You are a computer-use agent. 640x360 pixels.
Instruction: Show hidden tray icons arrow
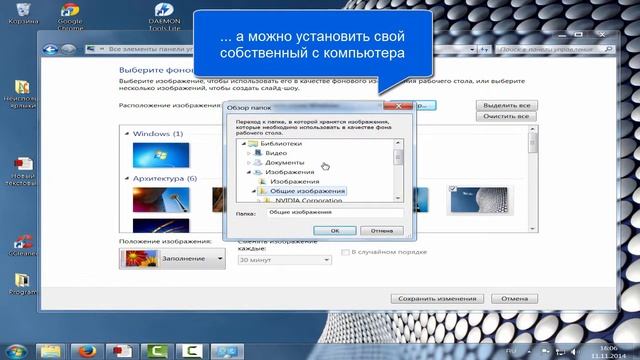529,351
